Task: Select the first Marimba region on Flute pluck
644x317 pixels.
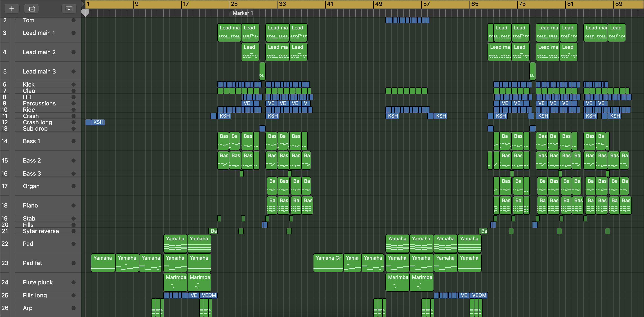Action: (175, 282)
